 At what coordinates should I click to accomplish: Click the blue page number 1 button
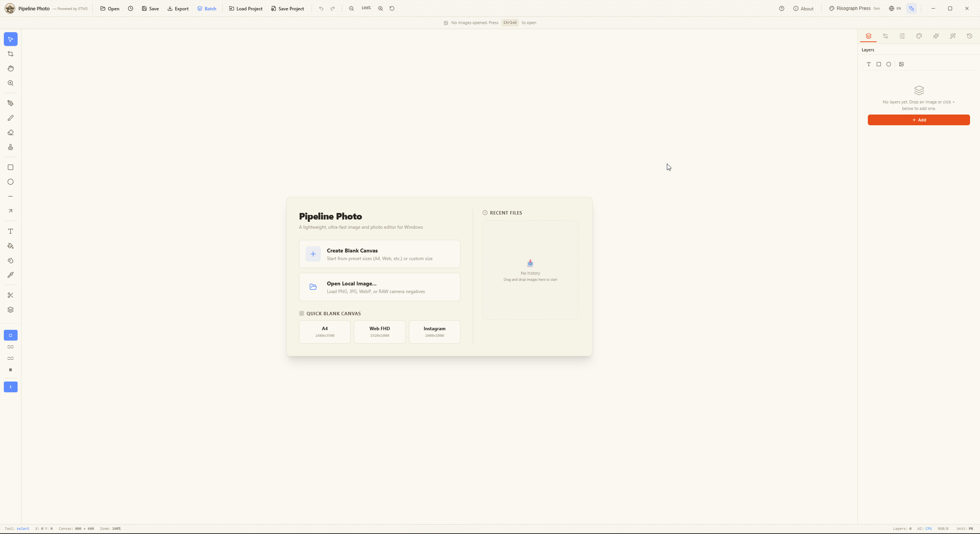click(11, 387)
